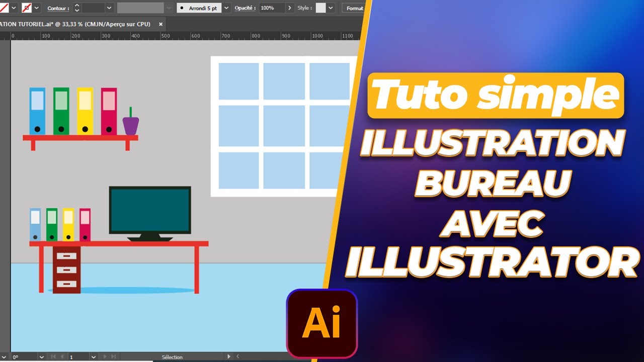Click the BUREAU title text
The image size is (644, 362).
tap(493, 184)
